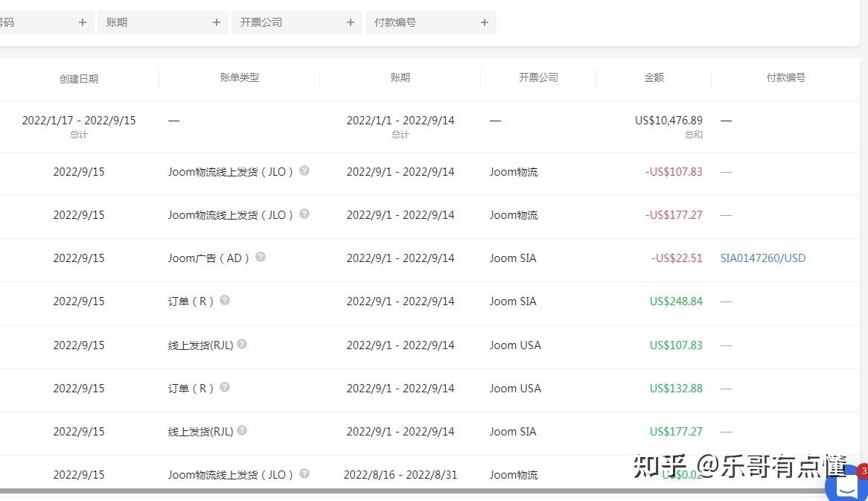Select the green amount US$132.88
The image size is (868, 501).
pyautogui.click(x=676, y=388)
